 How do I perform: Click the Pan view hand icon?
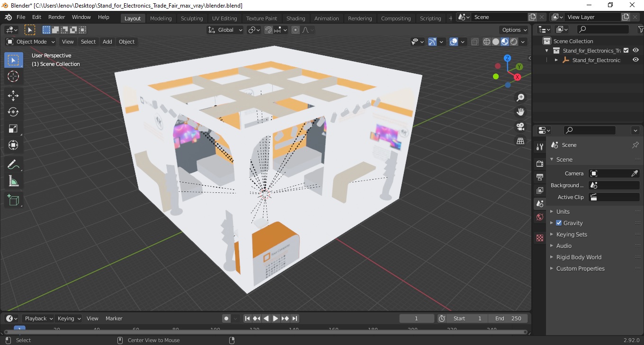(x=520, y=112)
